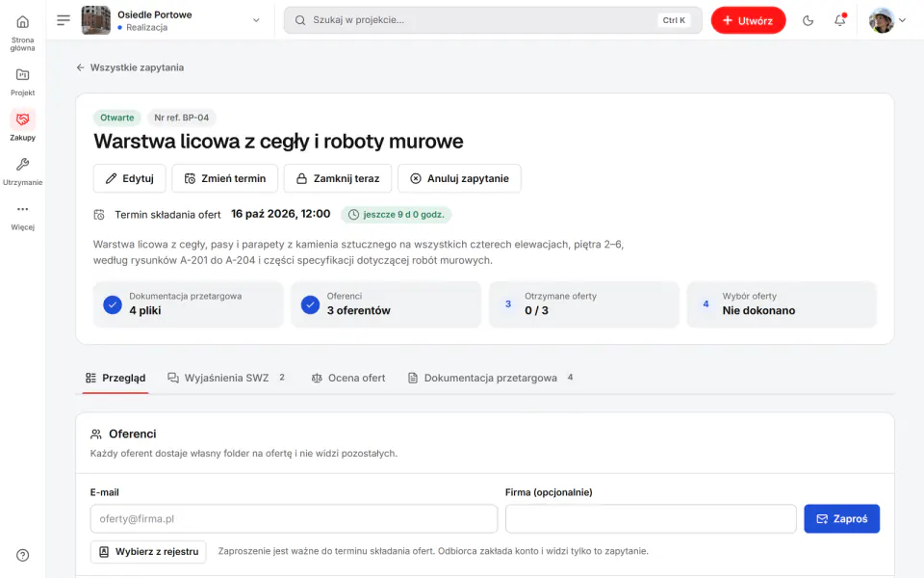
Task: Focus the Szukaj w projekcie search field
Action: click(493, 20)
